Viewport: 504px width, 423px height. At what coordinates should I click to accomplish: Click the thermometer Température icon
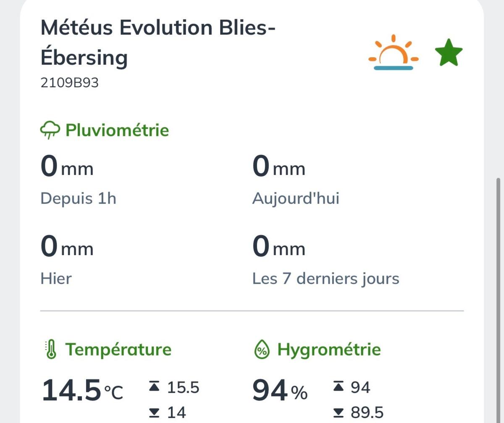[x=51, y=350]
